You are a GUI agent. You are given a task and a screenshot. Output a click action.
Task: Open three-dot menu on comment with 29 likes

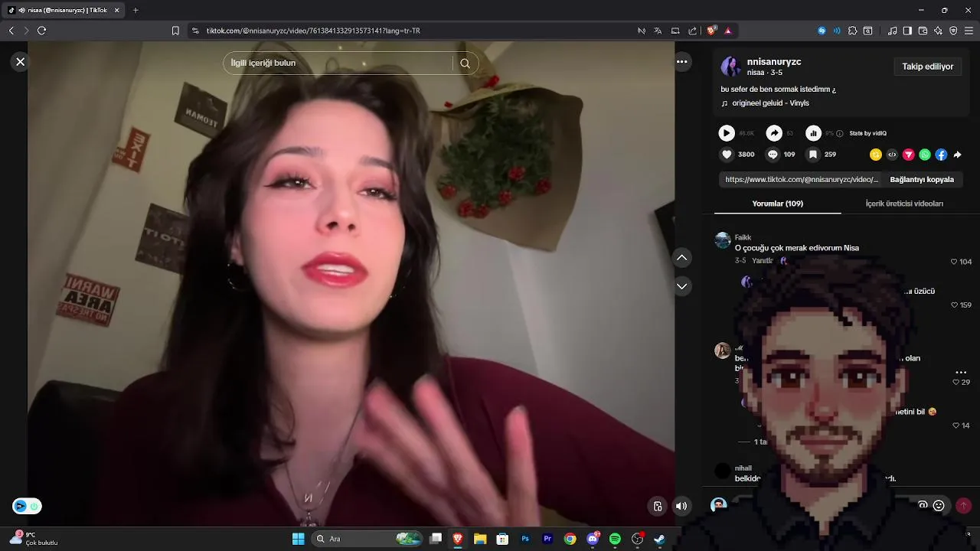pyautogui.click(x=961, y=372)
